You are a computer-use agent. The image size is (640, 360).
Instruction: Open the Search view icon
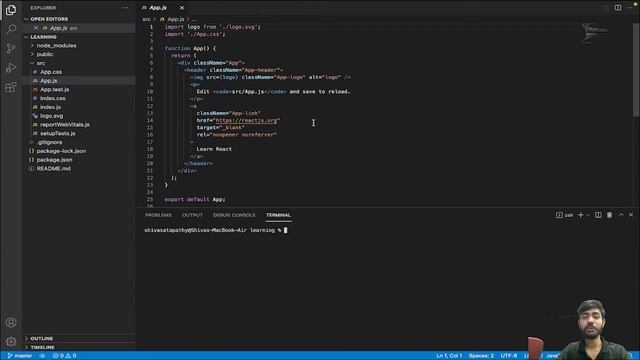pyautogui.click(x=11, y=29)
